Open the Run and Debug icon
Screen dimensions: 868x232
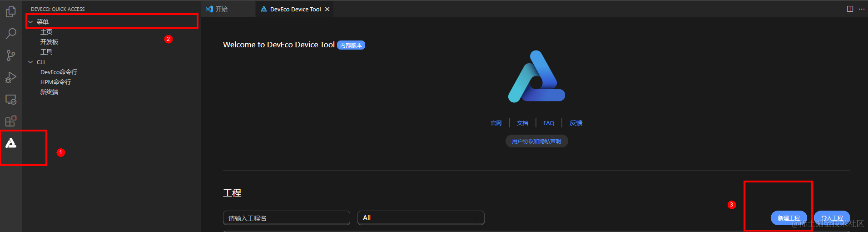point(11,77)
